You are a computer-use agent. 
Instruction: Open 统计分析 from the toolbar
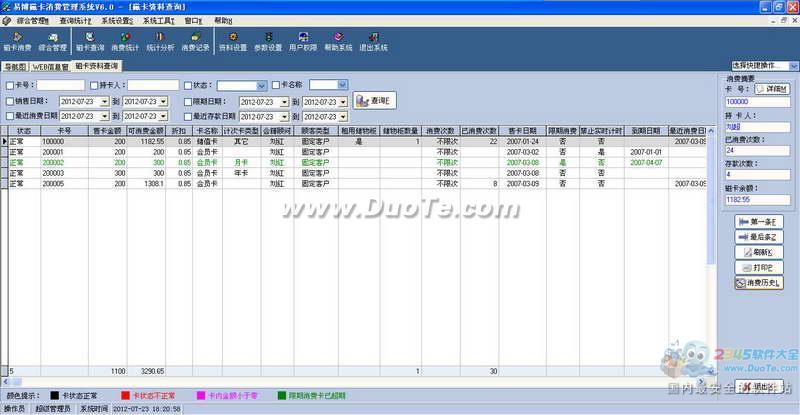pyautogui.click(x=161, y=41)
